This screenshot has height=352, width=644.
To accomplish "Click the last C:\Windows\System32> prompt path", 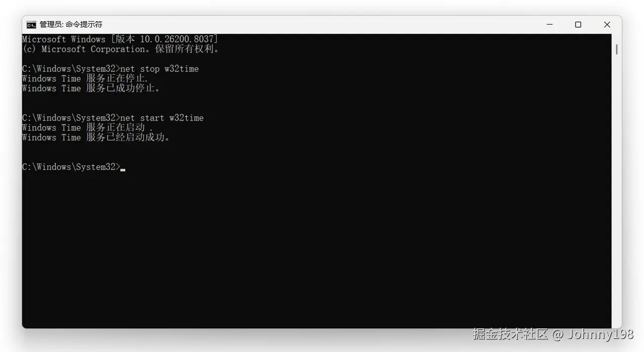I will pos(71,167).
